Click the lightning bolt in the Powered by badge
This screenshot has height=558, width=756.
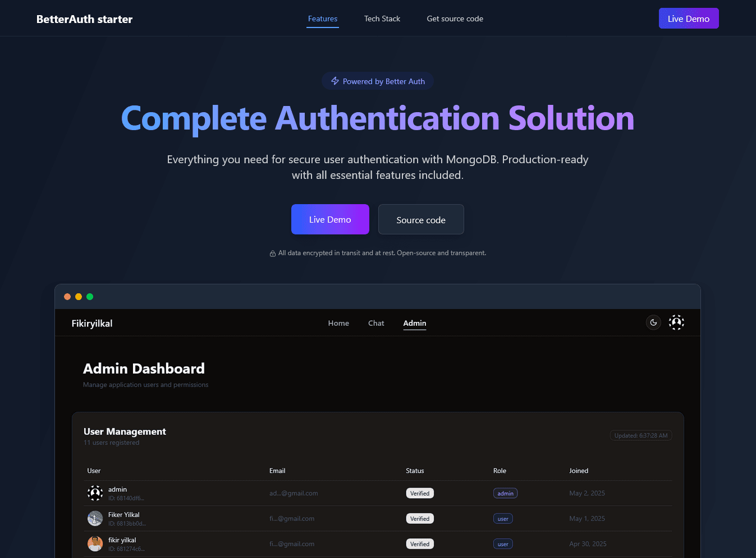335,81
